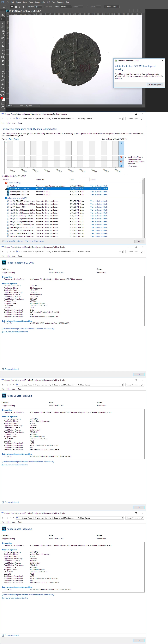Select the Path Selection arrow tool
The width and height of the screenshot is (168, 644).
pyautogui.click(x=3, y=76)
